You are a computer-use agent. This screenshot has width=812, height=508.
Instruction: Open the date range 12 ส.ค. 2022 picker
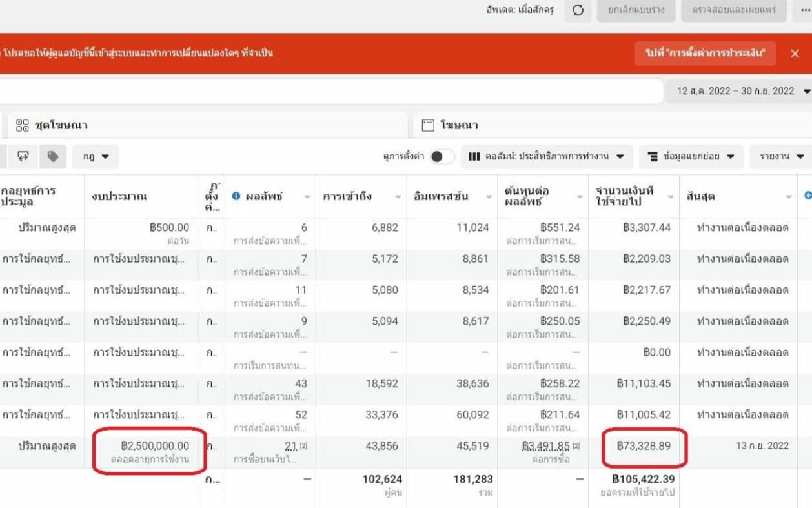[740, 91]
